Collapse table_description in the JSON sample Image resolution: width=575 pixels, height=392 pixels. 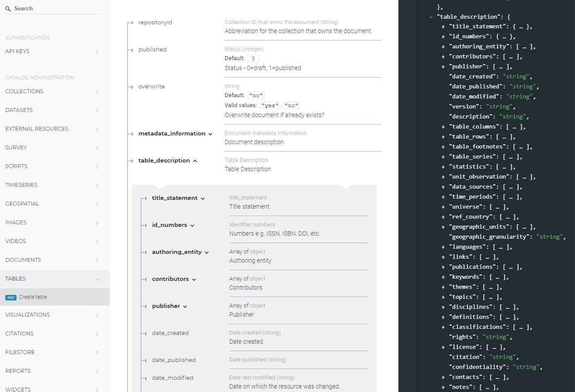click(431, 17)
